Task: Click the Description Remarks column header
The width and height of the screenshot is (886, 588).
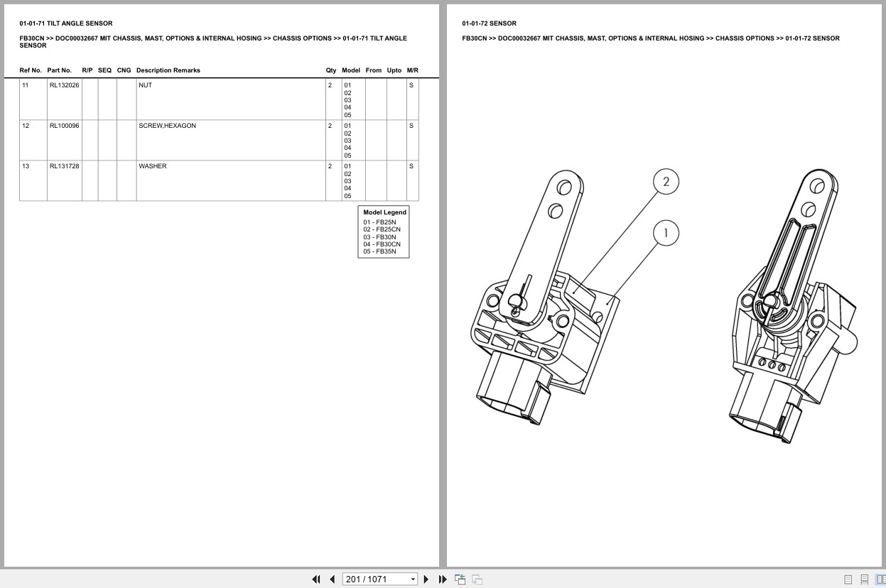Action: (168, 70)
